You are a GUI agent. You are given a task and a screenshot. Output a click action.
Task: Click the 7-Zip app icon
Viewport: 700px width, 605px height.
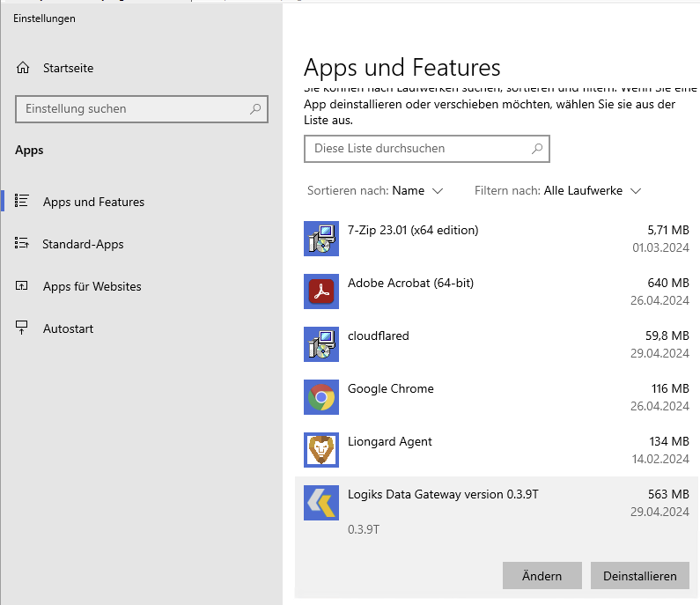pyautogui.click(x=321, y=239)
